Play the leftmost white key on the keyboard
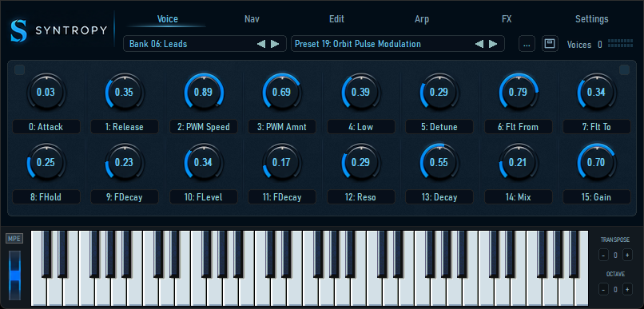The width and height of the screenshot is (644, 309). point(38,292)
